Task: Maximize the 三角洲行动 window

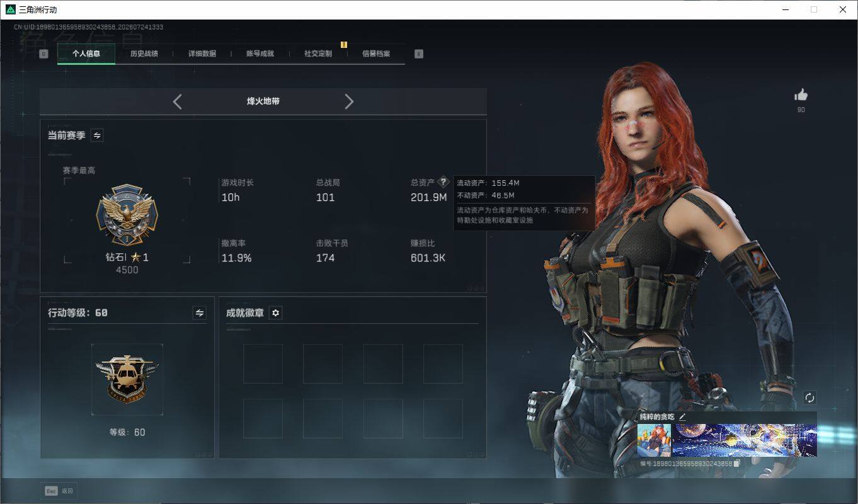Action: coord(814,9)
